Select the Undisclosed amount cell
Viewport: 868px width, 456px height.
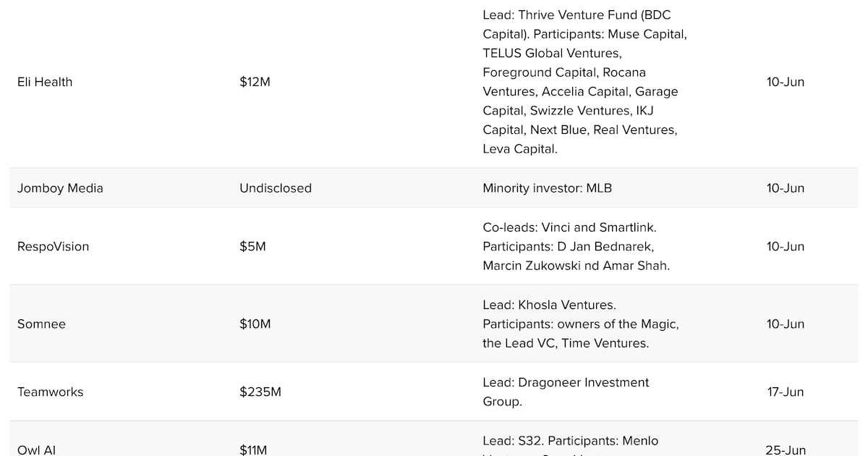(x=276, y=188)
